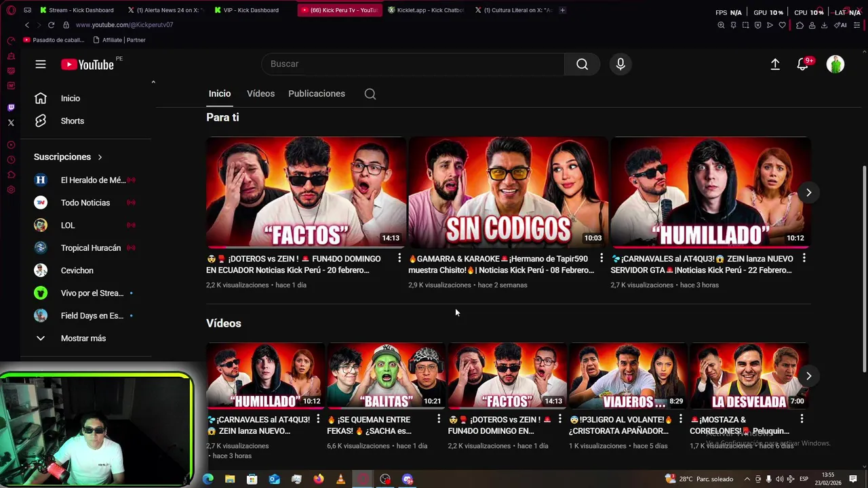The height and width of the screenshot is (488, 868).
Task: Go to Inicio in the sidebar
Action: click(x=71, y=98)
